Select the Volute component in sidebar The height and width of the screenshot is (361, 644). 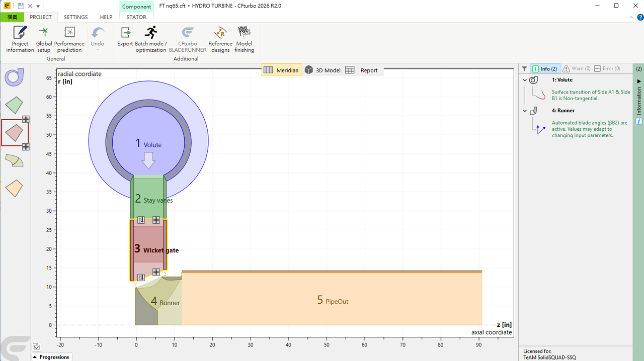pos(14,77)
